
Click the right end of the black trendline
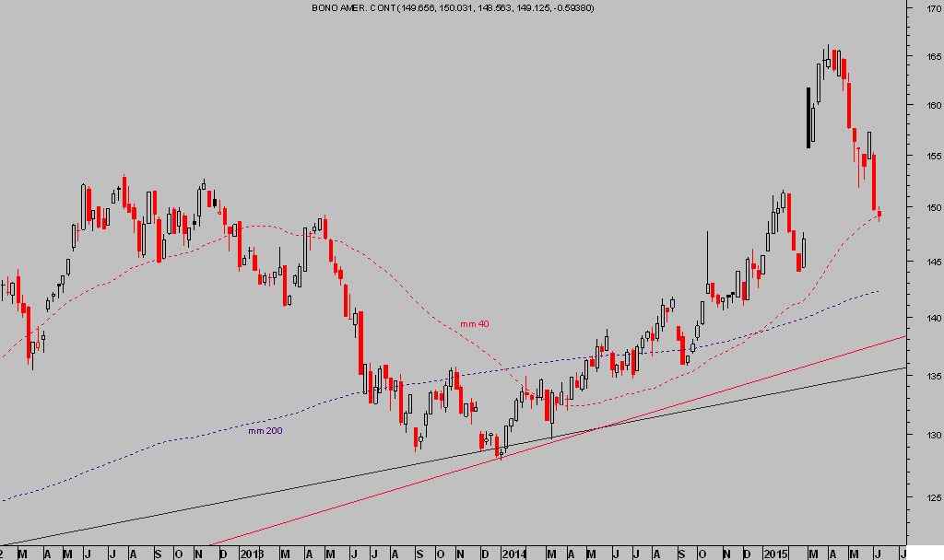click(x=903, y=368)
